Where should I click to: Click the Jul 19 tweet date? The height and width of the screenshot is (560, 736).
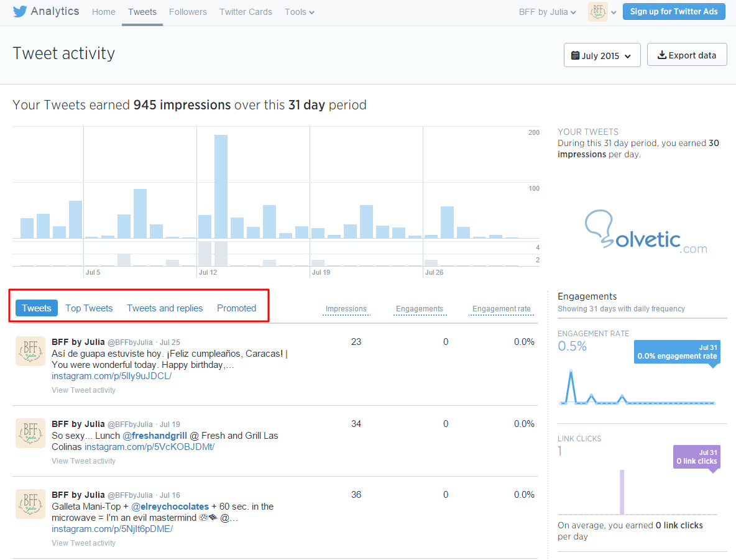click(170, 425)
